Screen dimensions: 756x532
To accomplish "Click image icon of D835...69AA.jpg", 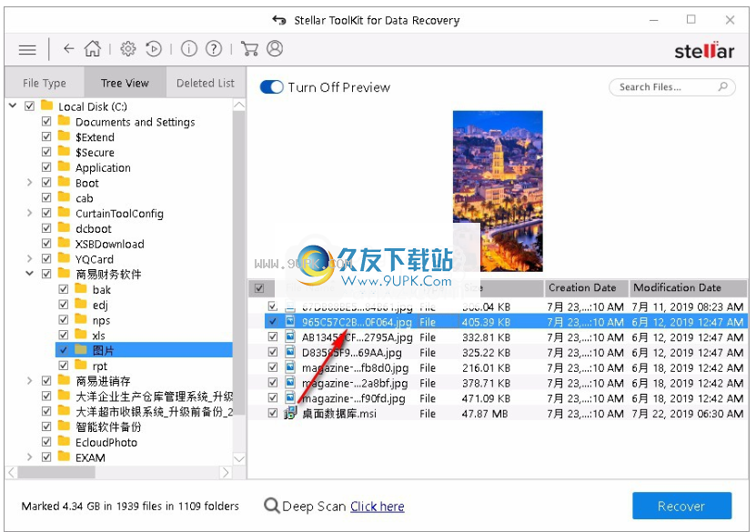I will pyautogui.click(x=290, y=352).
